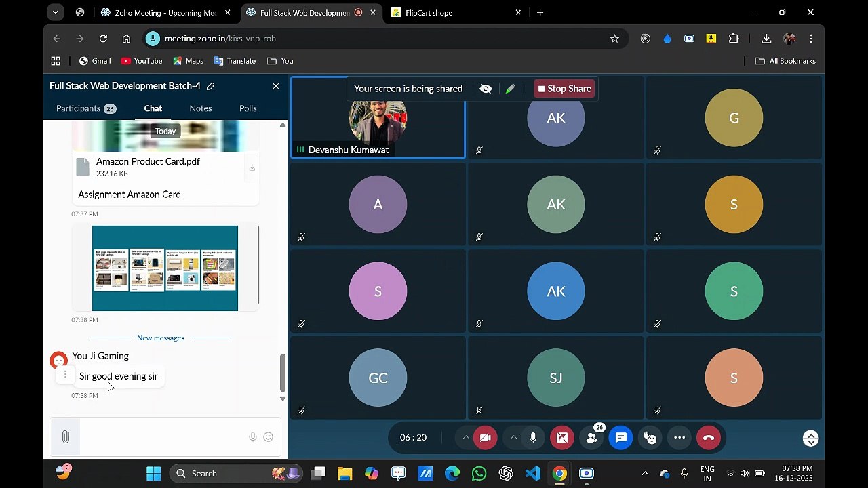Open Windows Start menu
The image size is (868, 488).
[x=154, y=474]
